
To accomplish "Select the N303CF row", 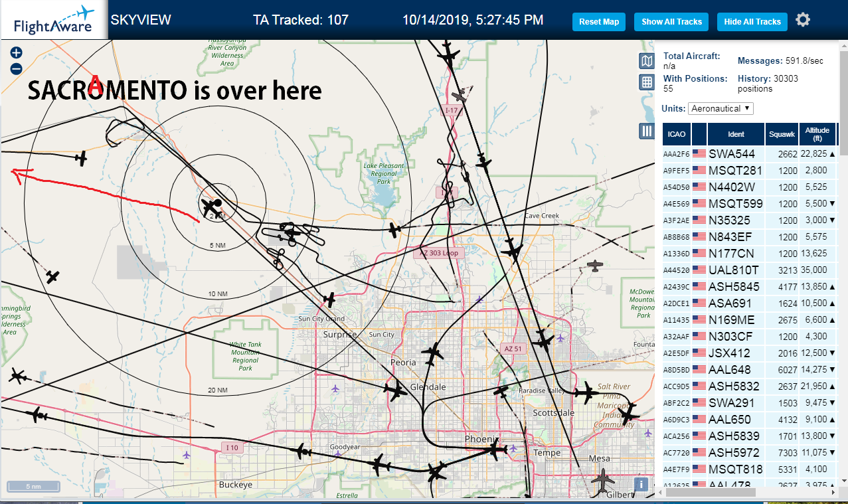I will coord(750,336).
